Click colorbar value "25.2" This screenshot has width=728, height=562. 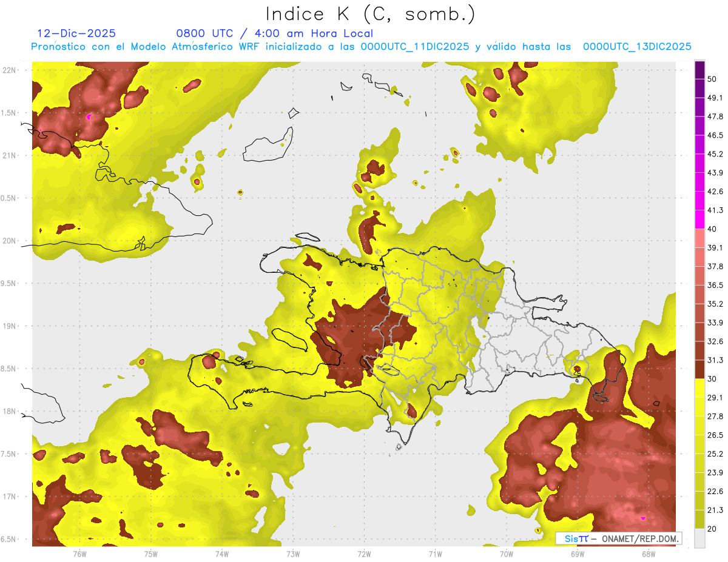coord(715,454)
